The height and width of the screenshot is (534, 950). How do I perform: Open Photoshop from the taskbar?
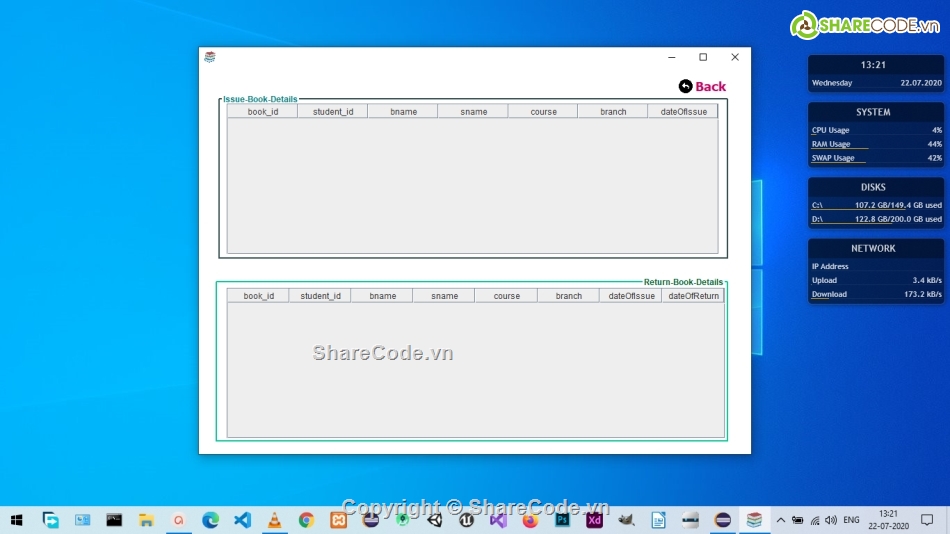coord(562,520)
